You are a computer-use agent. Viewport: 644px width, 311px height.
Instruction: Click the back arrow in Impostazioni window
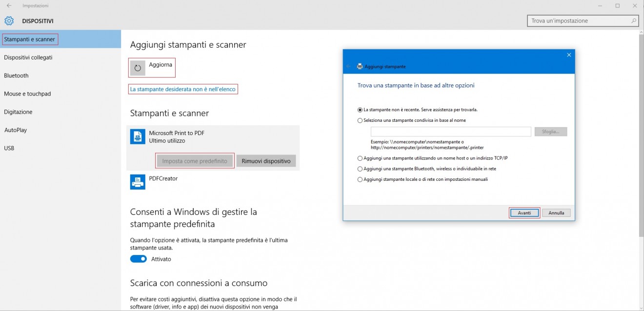pyautogui.click(x=9, y=5)
